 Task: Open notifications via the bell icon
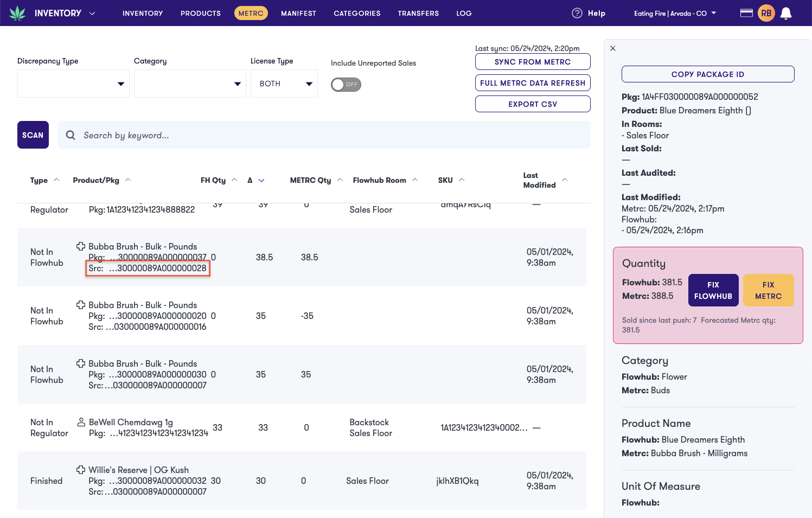click(787, 12)
